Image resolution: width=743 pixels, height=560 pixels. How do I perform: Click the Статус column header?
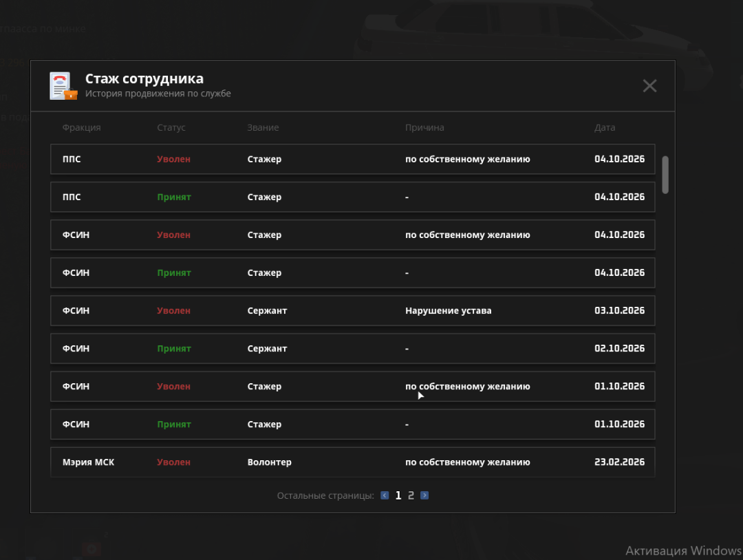tap(171, 127)
